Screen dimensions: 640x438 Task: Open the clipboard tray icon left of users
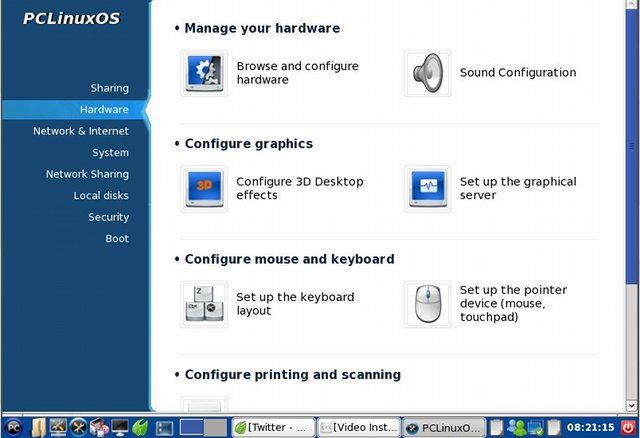click(497, 428)
